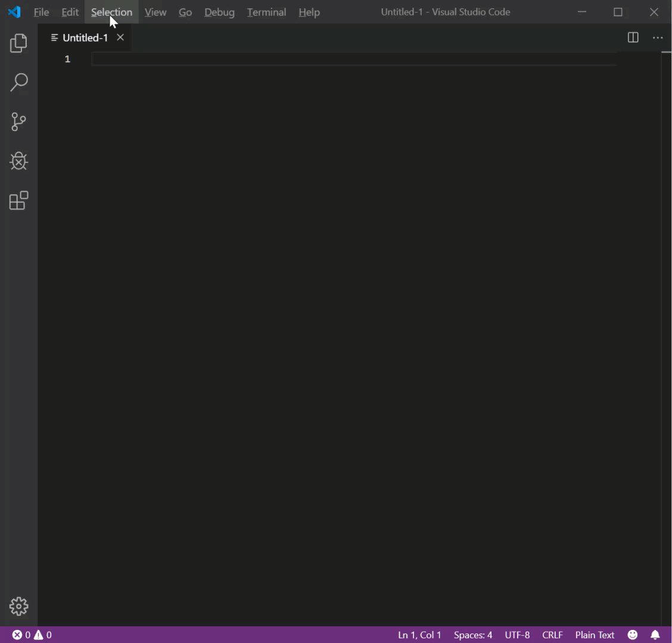This screenshot has width=672, height=643.
Task: Close the Visual Studio Code window
Action: (654, 12)
